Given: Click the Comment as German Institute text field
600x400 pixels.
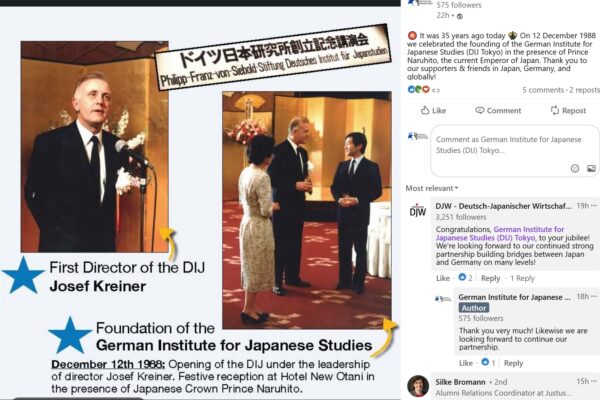Looking at the screenshot, I should tap(509, 145).
